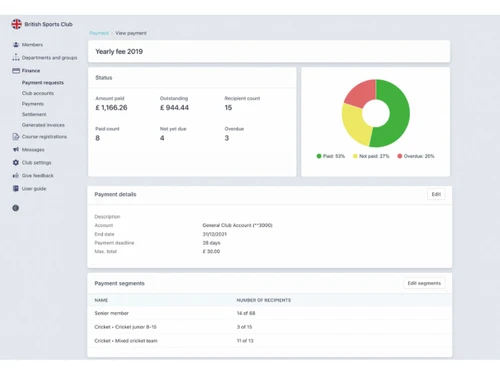Click the max total £ 30.00
The image size is (500, 375).
(211, 251)
